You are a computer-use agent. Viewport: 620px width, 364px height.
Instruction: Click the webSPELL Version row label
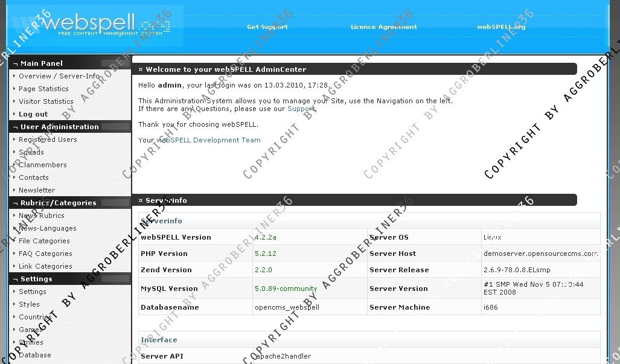pyautogui.click(x=176, y=237)
